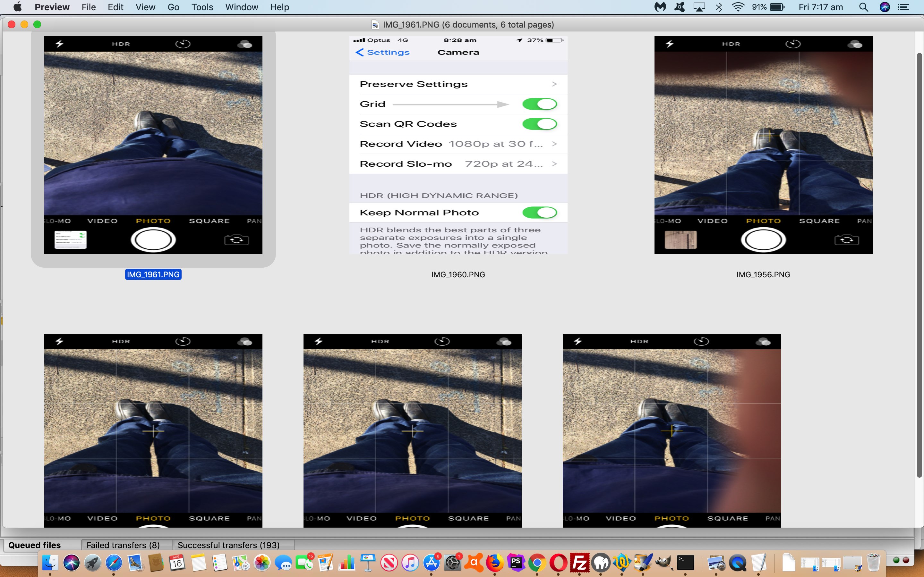Click the Preview window's vertical scrollbar
This screenshot has height=577, width=924.
click(x=919, y=267)
